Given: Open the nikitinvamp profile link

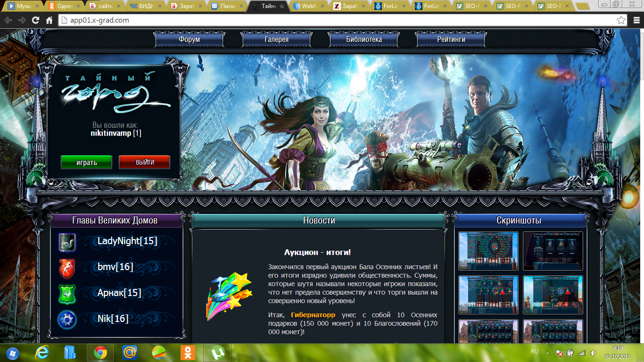Looking at the screenshot, I should pyautogui.click(x=111, y=133).
